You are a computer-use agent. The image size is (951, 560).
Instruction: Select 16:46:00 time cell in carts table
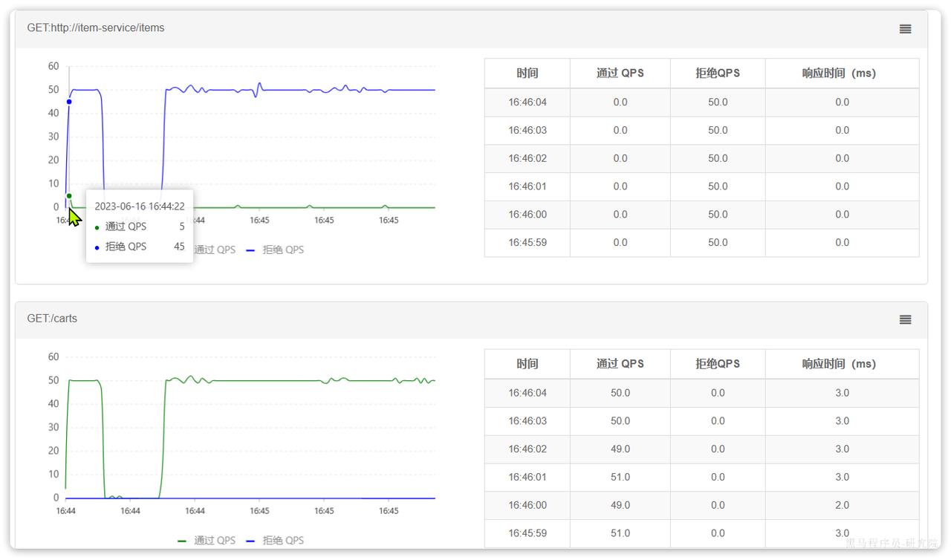click(528, 505)
